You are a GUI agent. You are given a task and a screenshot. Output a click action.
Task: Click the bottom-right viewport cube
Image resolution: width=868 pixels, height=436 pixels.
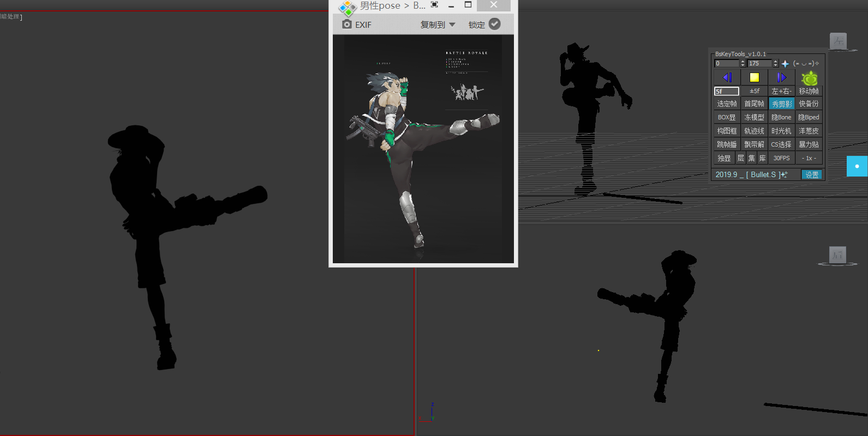point(837,255)
